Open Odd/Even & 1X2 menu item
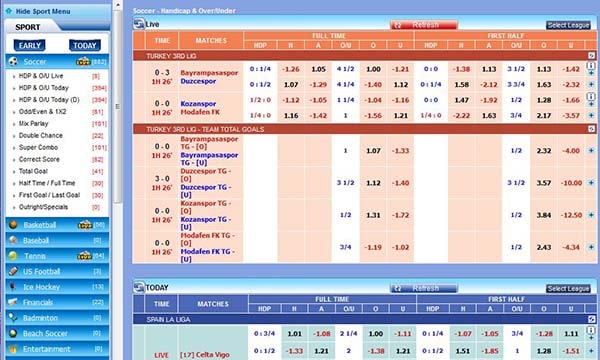 click(x=42, y=112)
